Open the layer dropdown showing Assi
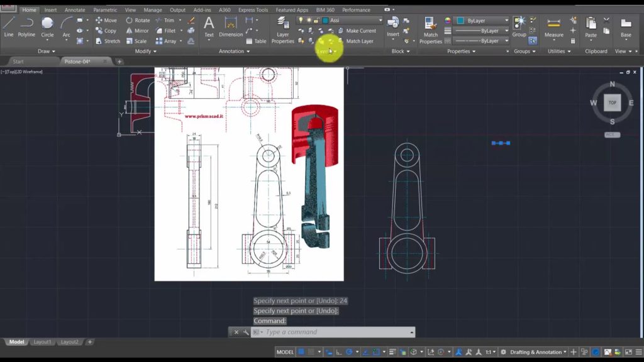 340,20
